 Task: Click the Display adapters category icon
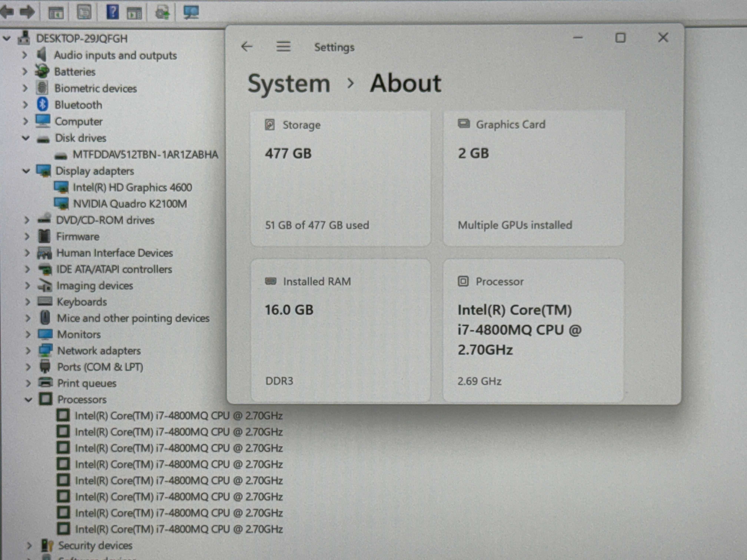point(44,171)
